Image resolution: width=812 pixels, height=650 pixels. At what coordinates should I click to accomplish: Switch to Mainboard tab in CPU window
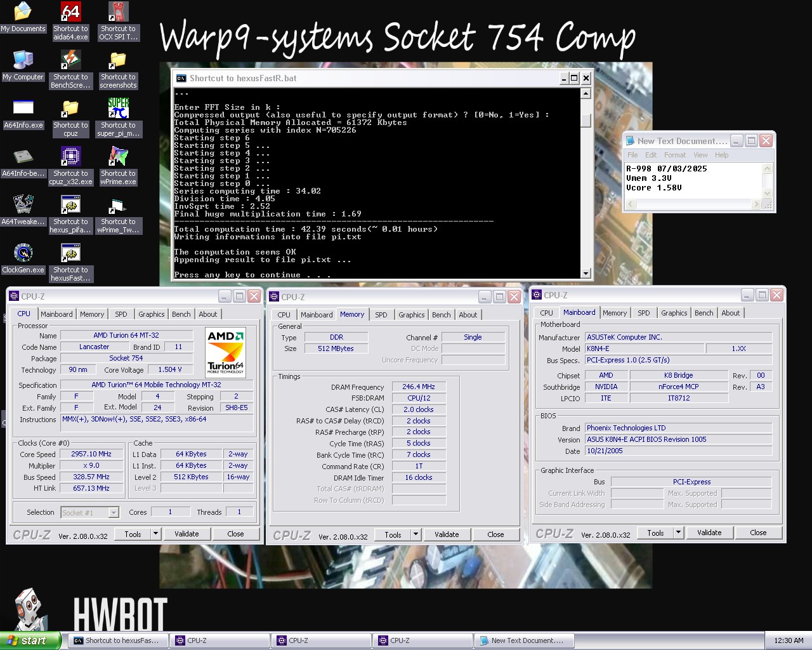[56, 314]
